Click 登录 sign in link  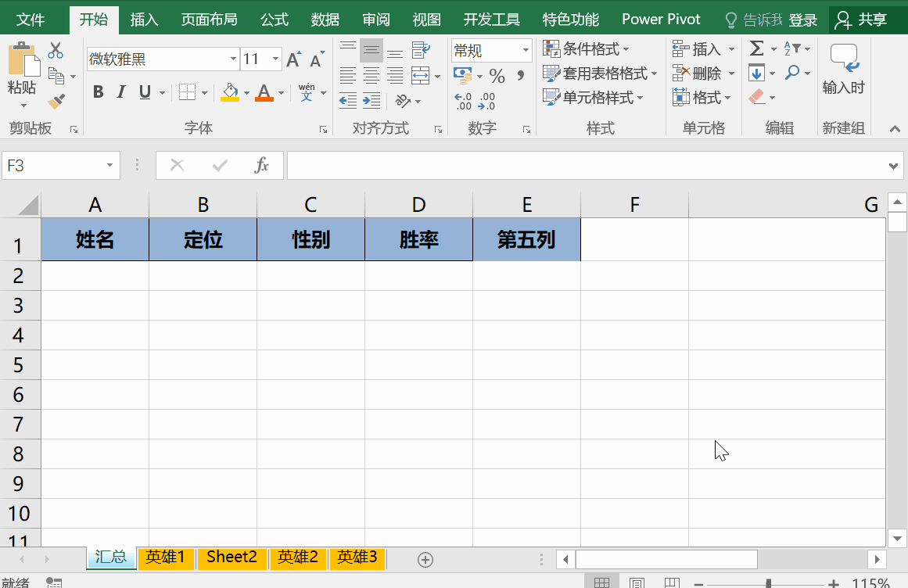click(x=803, y=21)
